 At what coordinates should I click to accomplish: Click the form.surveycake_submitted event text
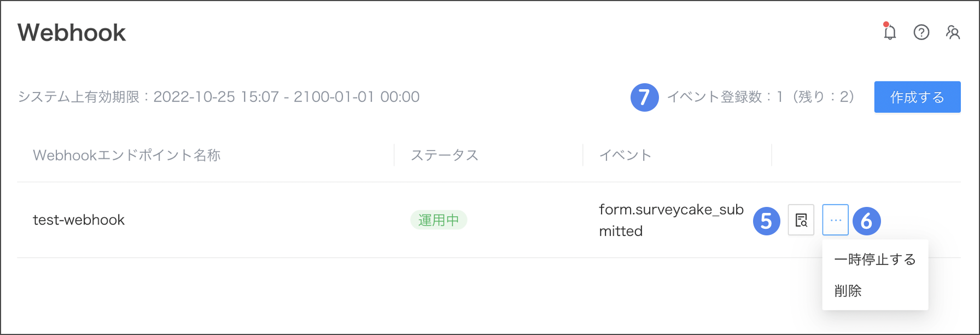[x=671, y=220]
